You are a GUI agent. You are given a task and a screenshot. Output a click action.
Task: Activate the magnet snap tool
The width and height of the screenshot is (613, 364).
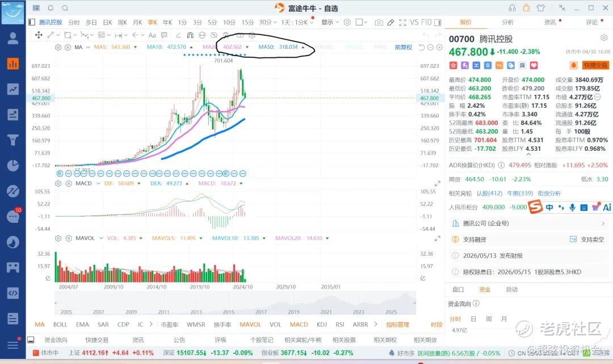pos(190,35)
